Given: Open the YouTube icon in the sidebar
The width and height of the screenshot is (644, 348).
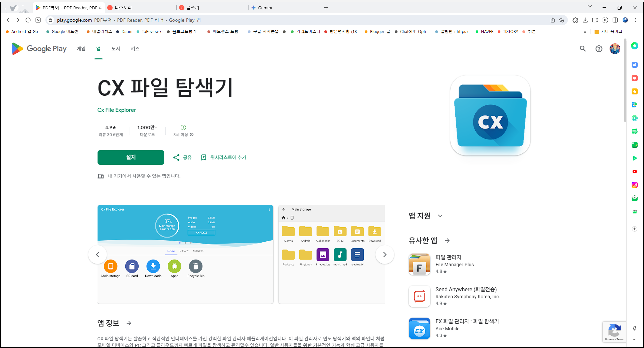Looking at the screenshot, I should [635, 171].
